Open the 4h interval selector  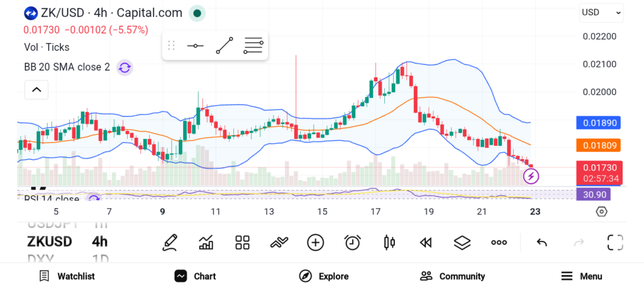point(99,242)
